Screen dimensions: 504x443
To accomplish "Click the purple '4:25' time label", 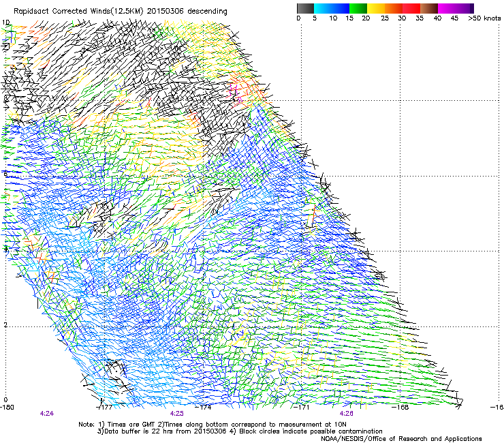I will tap(177, 414).
